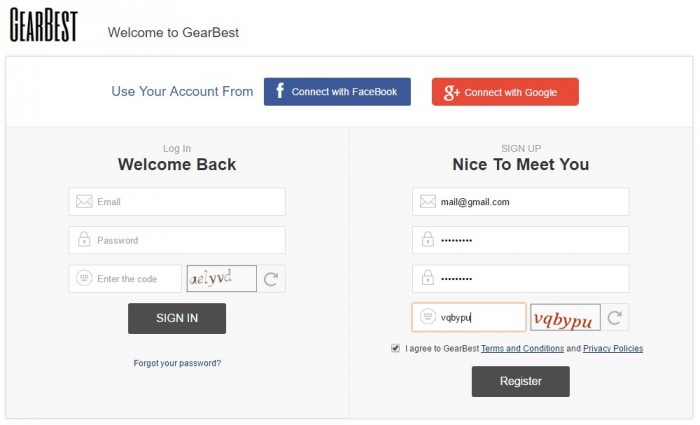This screenshot has width=700, height=425.
Task: Click the aelyvd captcha image
Action: pos(221,279)
